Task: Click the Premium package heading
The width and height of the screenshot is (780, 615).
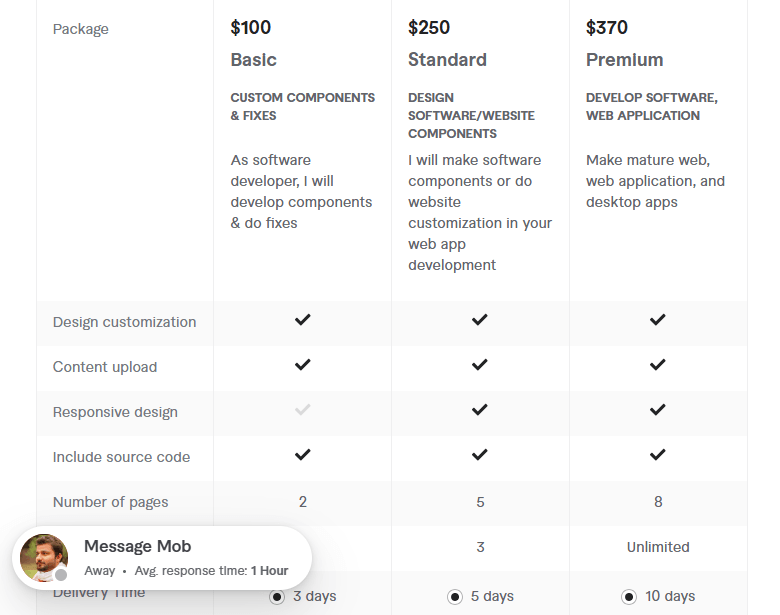Action: pyautogui.click(x=624, y=60)
